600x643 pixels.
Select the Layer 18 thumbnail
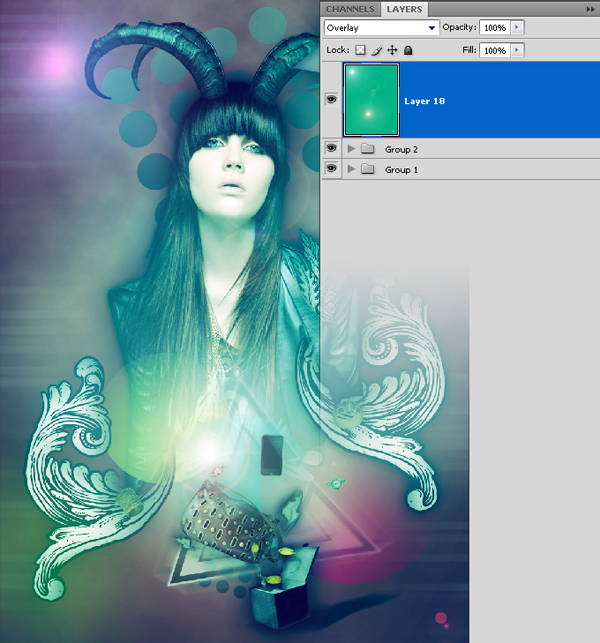click(371, 99)
